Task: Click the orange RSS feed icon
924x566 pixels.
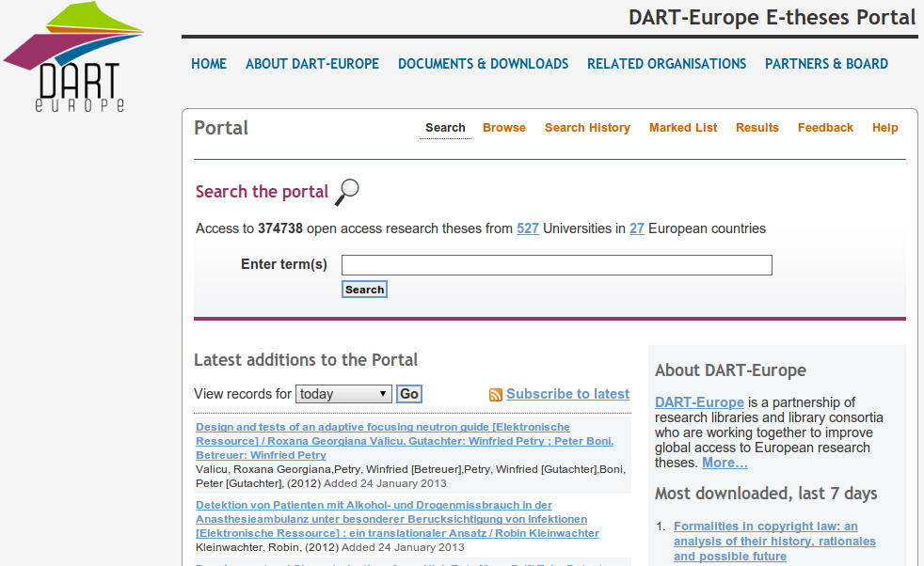Action: click(496, 395)
